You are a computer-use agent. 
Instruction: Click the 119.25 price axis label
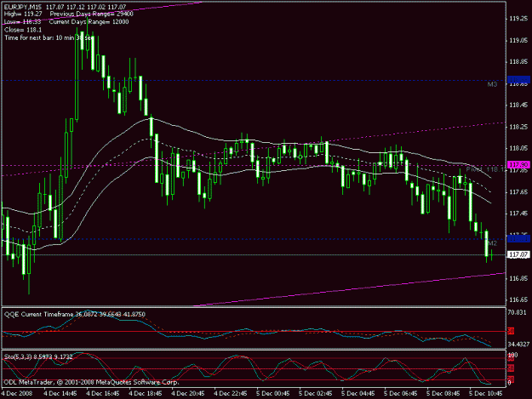(518, 19)
